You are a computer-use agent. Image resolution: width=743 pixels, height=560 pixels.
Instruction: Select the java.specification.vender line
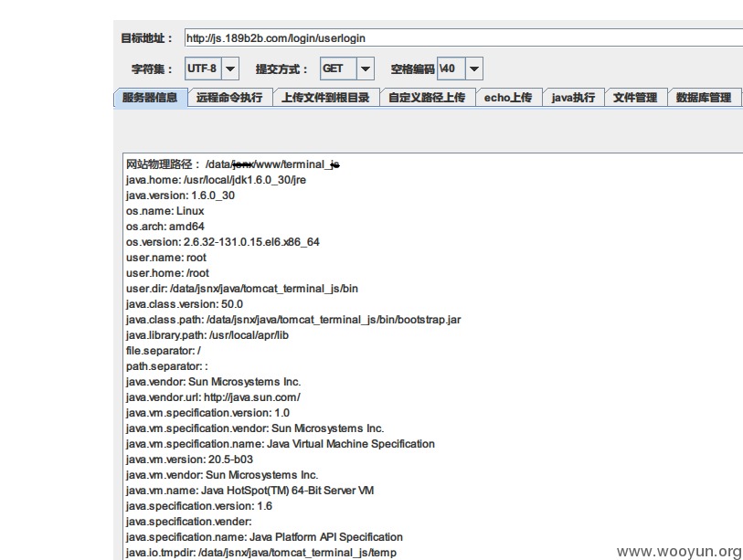pos(189,522)
